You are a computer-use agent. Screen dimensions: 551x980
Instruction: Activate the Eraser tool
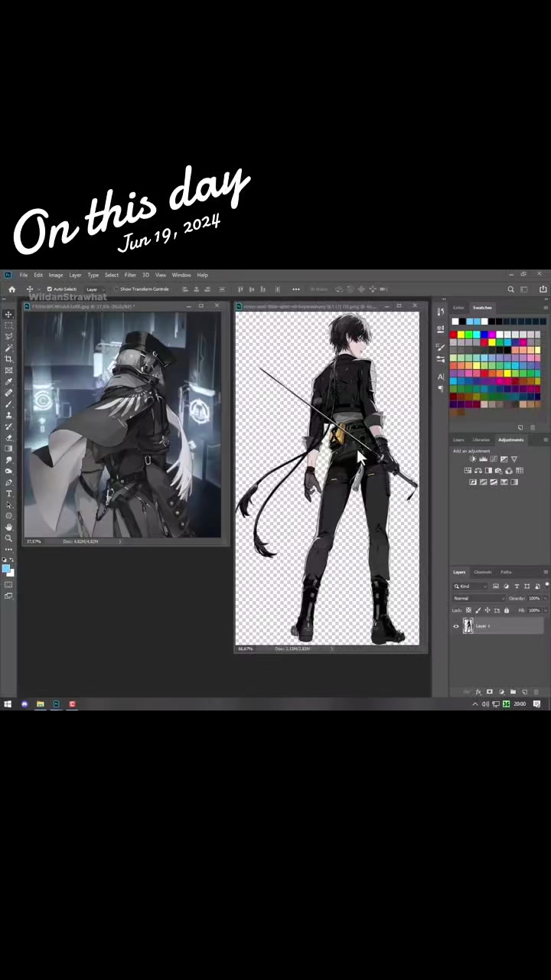pos(8,437)
